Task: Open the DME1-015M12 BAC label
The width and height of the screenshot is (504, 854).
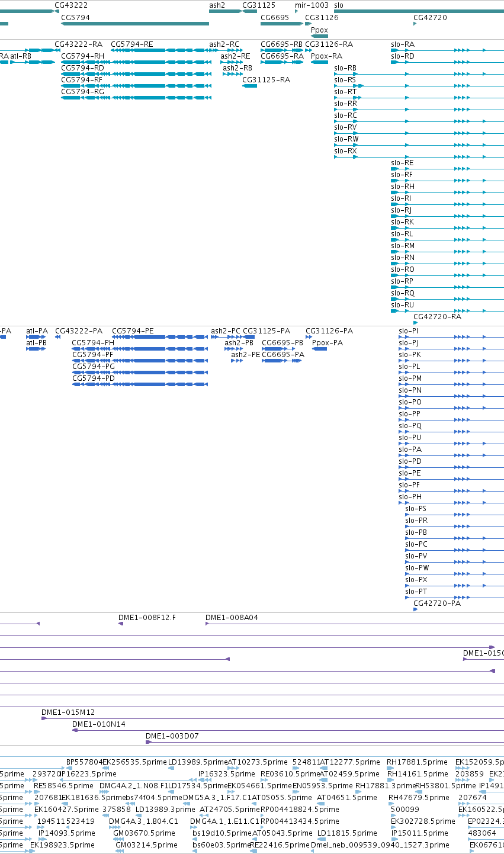Action: coord(68,712)
